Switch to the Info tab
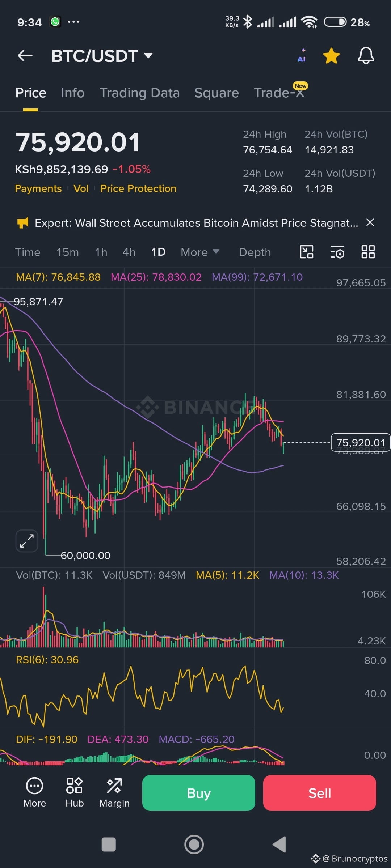This screenshot has width=391, height=868. click(73, 93)
